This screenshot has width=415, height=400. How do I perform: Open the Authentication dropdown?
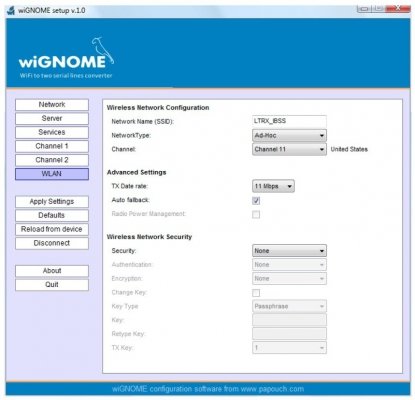point(289,265)
